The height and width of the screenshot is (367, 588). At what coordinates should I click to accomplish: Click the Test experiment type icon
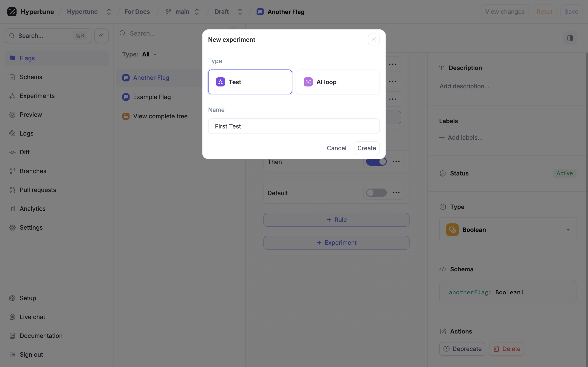click(220, 82)
